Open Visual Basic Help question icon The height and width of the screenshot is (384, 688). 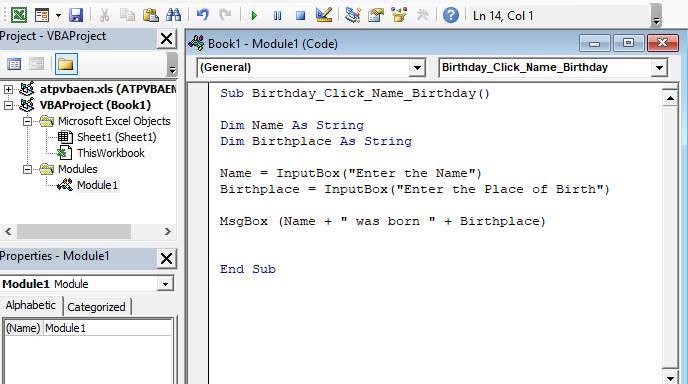click(x=451, y=16)
